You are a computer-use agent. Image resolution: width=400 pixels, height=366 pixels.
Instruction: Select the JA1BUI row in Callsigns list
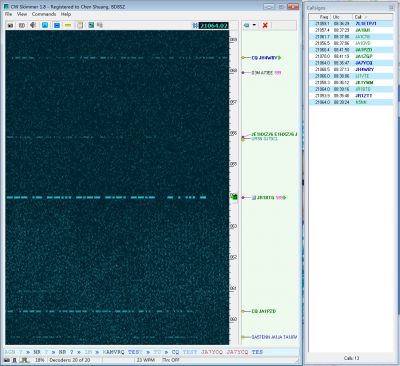click(x=351, y=30)
